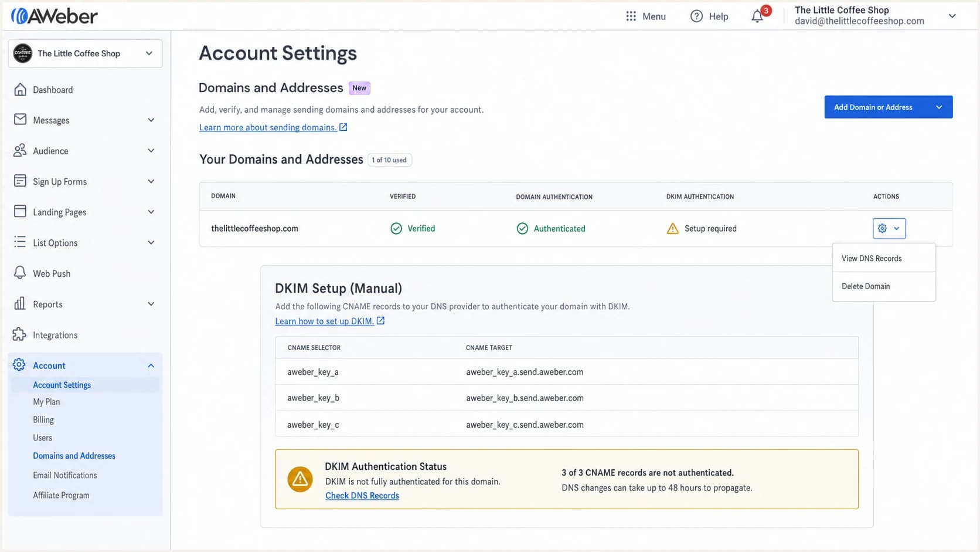980x552 pixels.
Task: Open Account Settings in sidebar
Action: tap(62, 385)
